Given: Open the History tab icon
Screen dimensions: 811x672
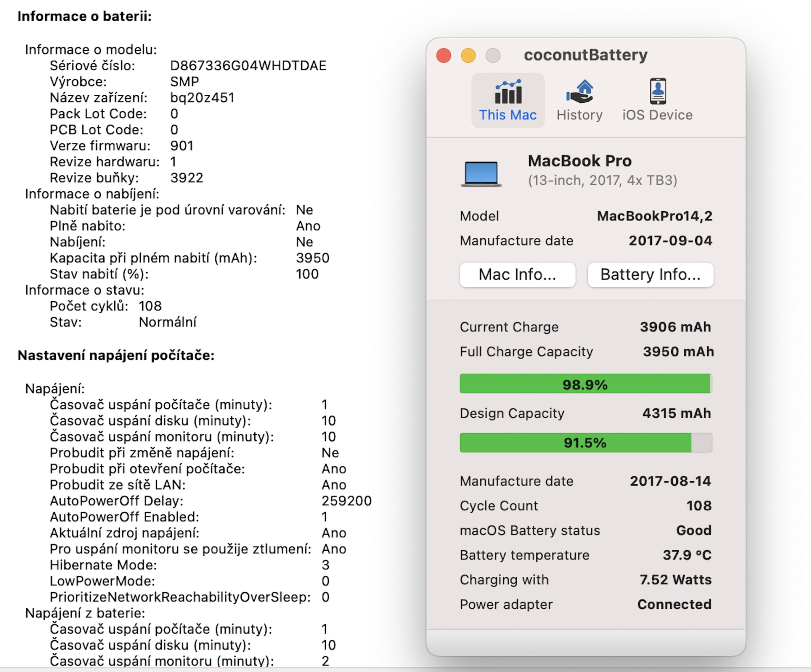Looking at the screenshot, I should 580,92.
